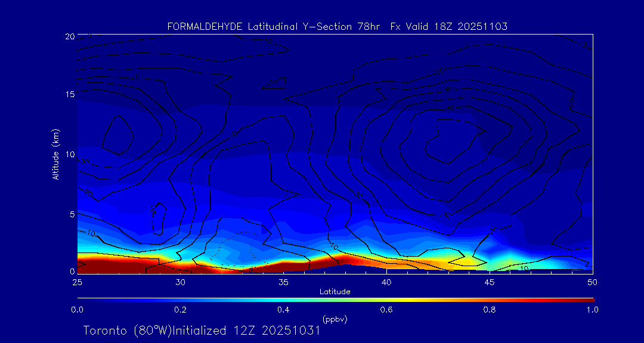The image size is (644, 343).
Task: Click the '(ppbv)' units label
Action: [x=335, y=319]
